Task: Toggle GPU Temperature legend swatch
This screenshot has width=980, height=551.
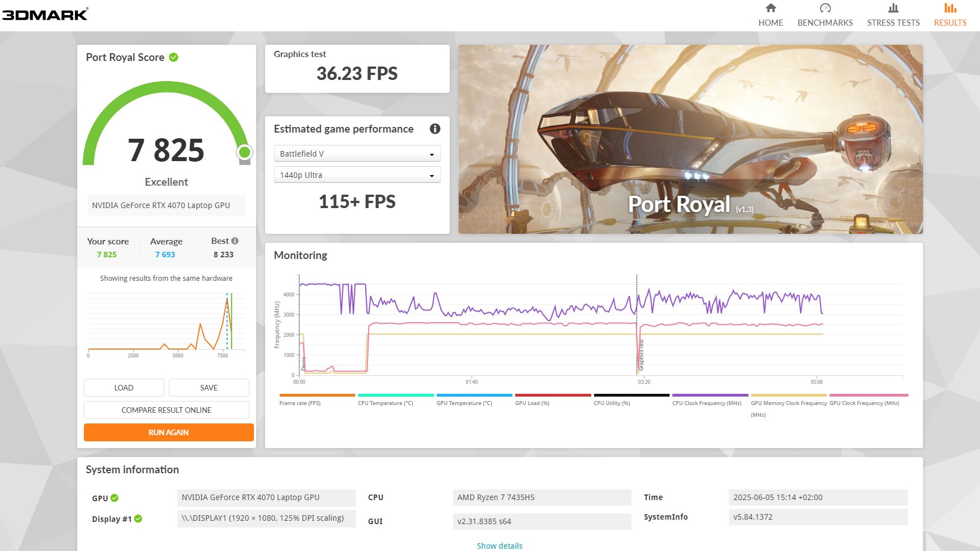Action: click(474, 395)
